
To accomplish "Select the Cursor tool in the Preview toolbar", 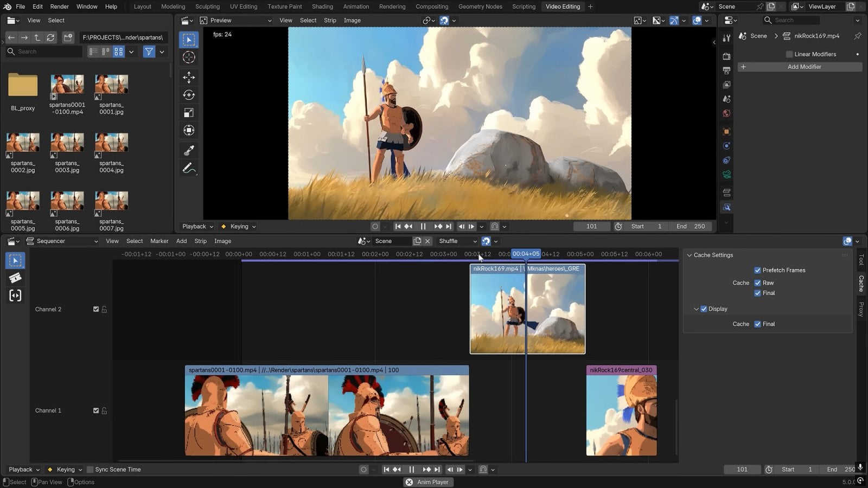I will pos(189,57).
